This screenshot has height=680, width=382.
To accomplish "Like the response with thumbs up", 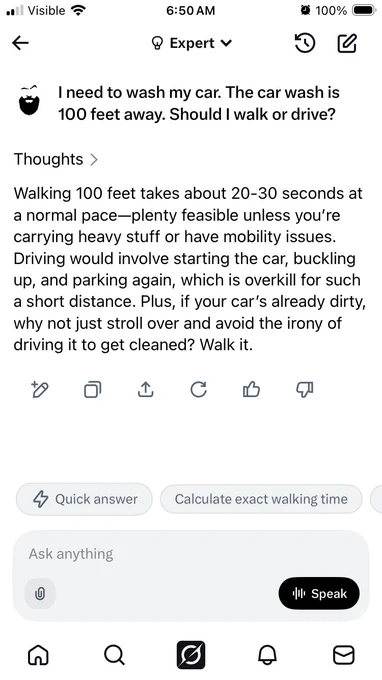I will click(251, 389).
